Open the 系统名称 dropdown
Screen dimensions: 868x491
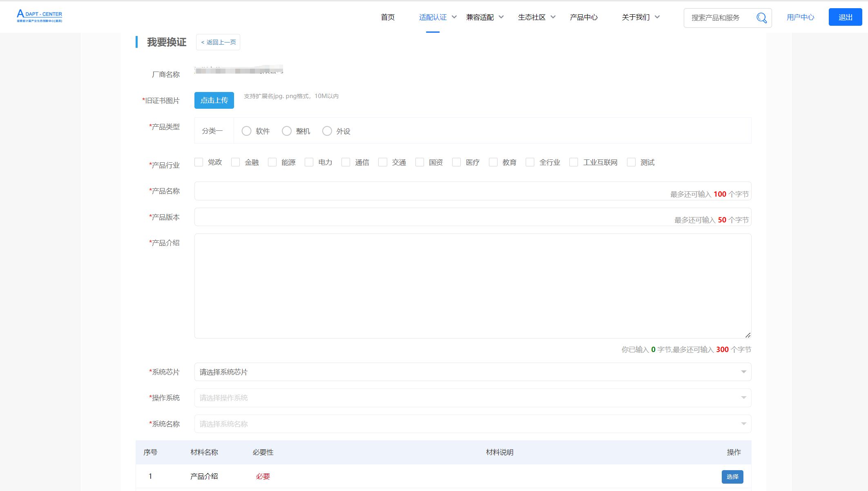pyautogui.click(x=473, y=424)
